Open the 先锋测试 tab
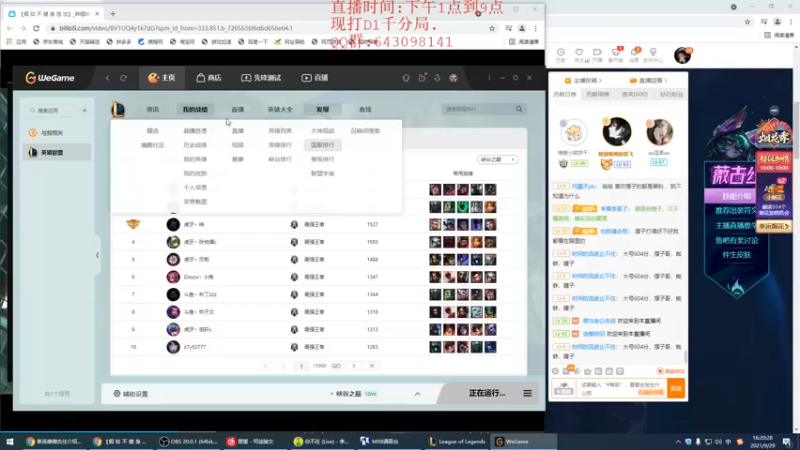 [261, 78]
